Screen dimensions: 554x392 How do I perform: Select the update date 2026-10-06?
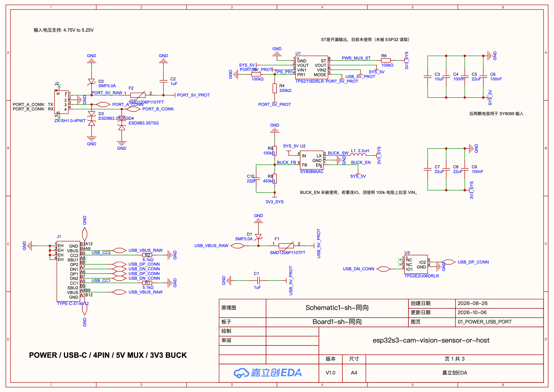point(472,313)
